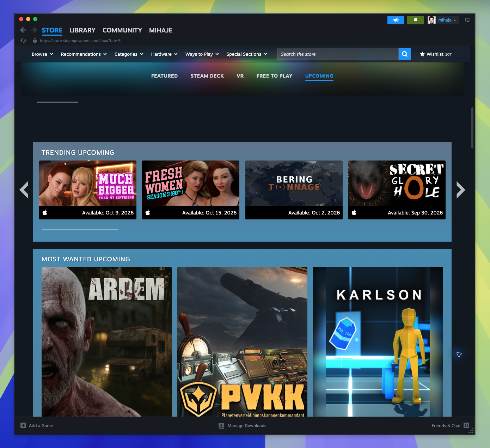Click 'Available: Oct 2, 2026' text
Screen dimensions: 490x448
pyautogui.click(x=314, y=213)
